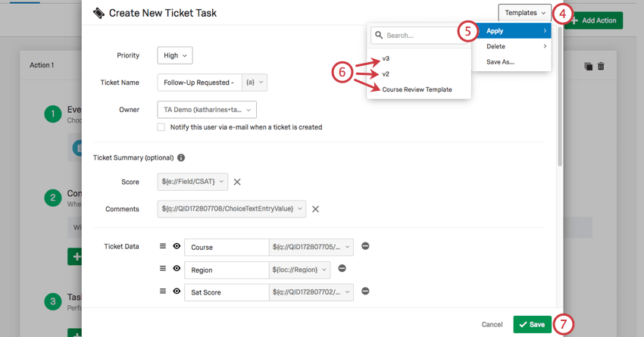Delete the Region ticket data row
The height and width of the screenshot is (337, 644).
coord(342,268)
